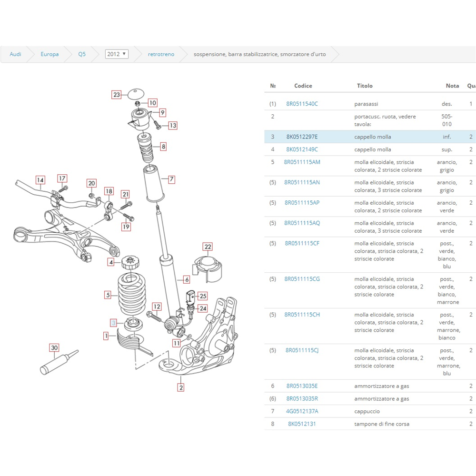Open the Europa breadcrumb link

50,54
